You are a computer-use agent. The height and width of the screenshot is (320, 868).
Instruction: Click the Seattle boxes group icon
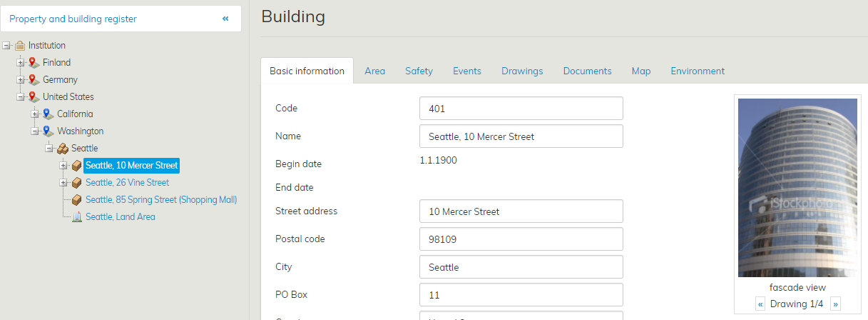[x=63, y=149]
